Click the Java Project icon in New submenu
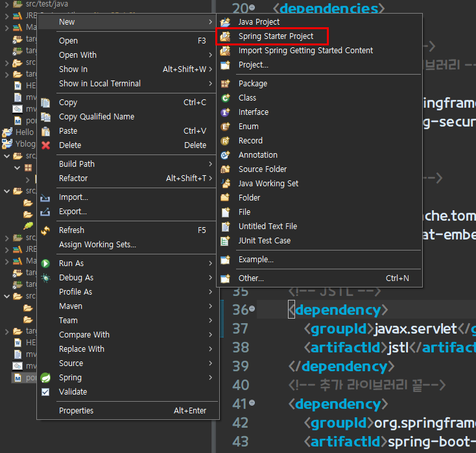The image size is (476, 453). 225,22
